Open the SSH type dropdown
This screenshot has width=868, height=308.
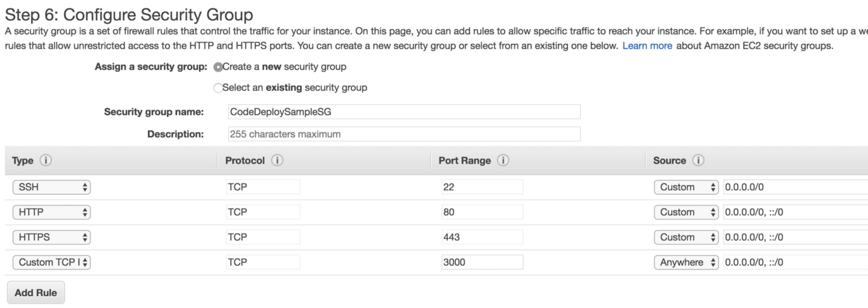tap(52, 187)
